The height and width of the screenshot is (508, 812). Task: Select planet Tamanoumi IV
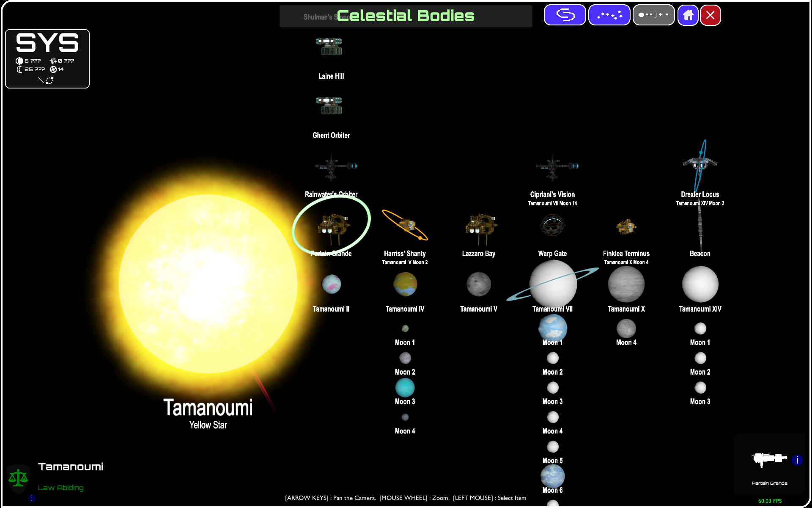(405, 284)
